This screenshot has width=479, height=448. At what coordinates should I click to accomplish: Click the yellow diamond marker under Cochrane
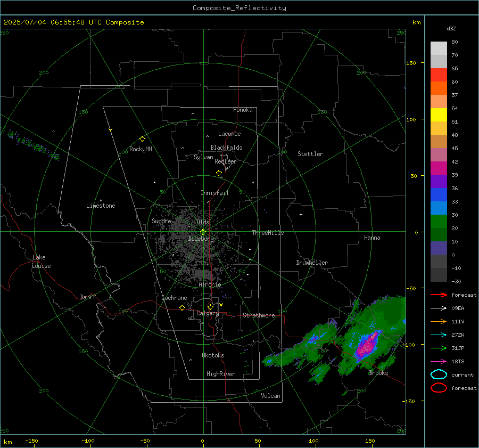(x=183, y=307)
